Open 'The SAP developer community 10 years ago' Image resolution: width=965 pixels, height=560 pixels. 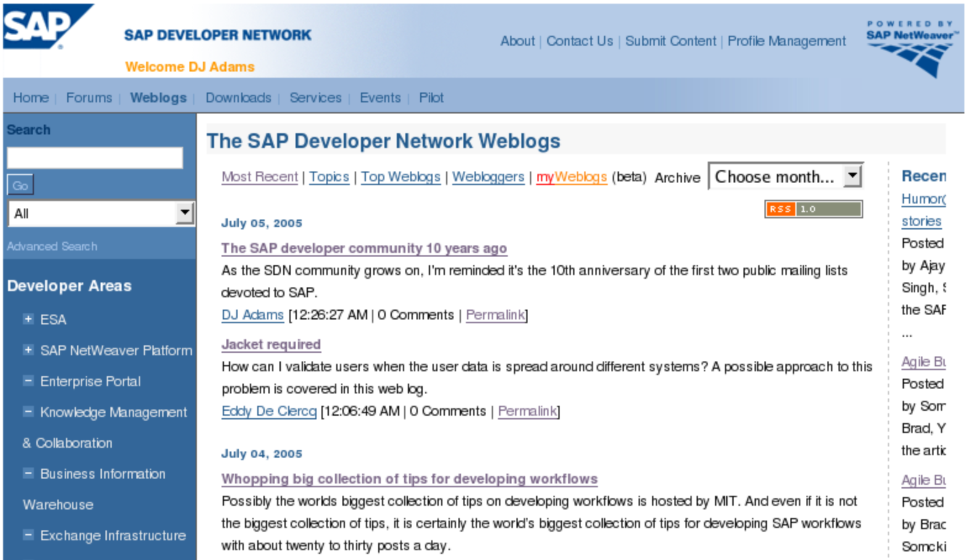tap(364, 248)
